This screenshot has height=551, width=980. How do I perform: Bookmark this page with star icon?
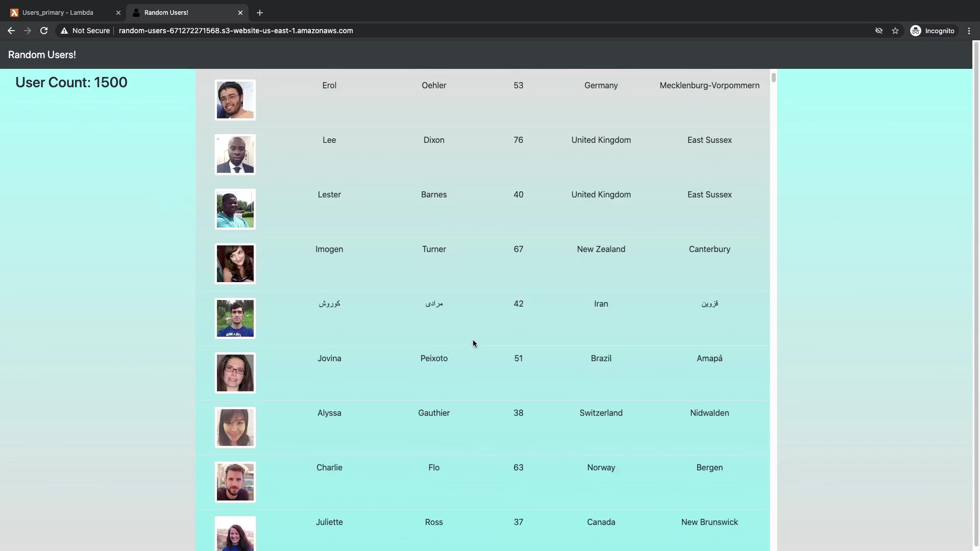tap(895, 31)
